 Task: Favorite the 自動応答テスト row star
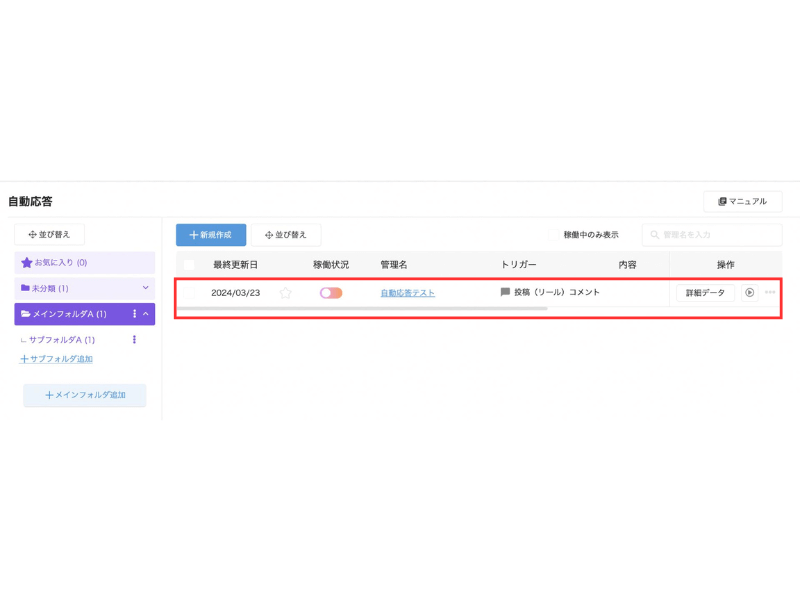pos(285,293)
